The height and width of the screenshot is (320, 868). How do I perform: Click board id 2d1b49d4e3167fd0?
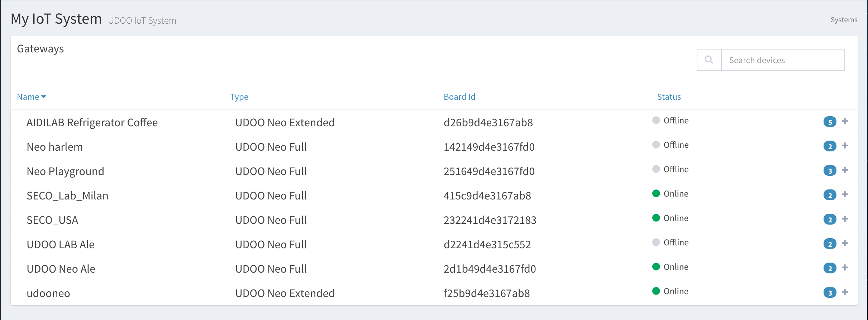[490, 269]
